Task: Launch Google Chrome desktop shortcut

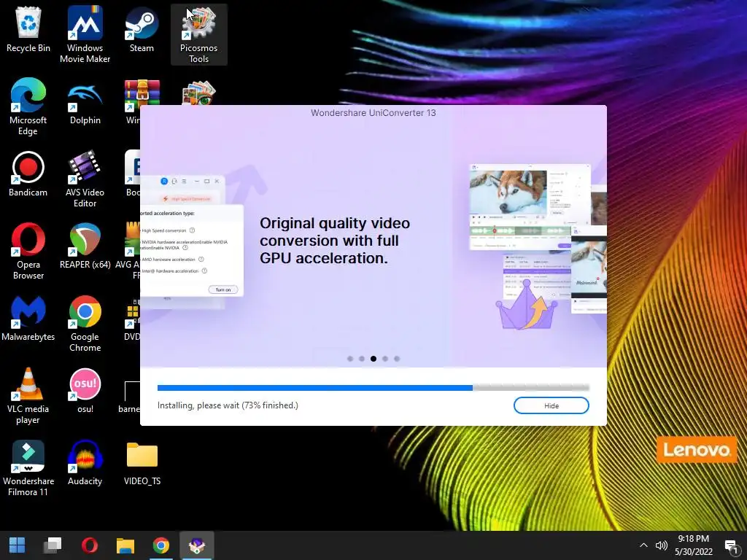Action: pos(85,324)
